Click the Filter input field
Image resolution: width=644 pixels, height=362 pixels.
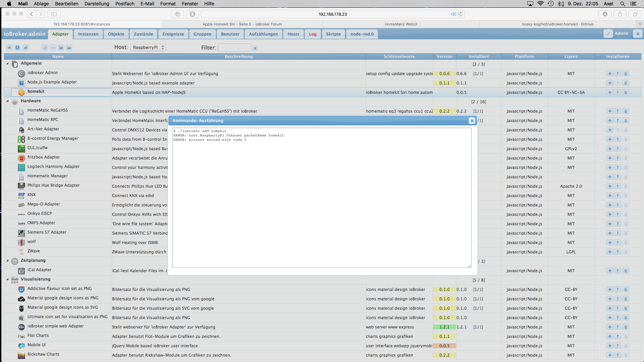pyautogui.click(x=234, y=48)
